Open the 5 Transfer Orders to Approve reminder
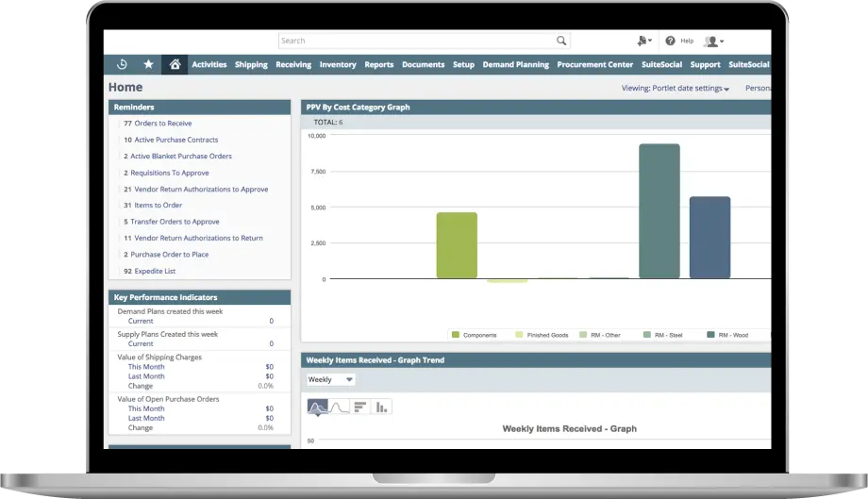 pyautogui.click(x=172, y=222)
